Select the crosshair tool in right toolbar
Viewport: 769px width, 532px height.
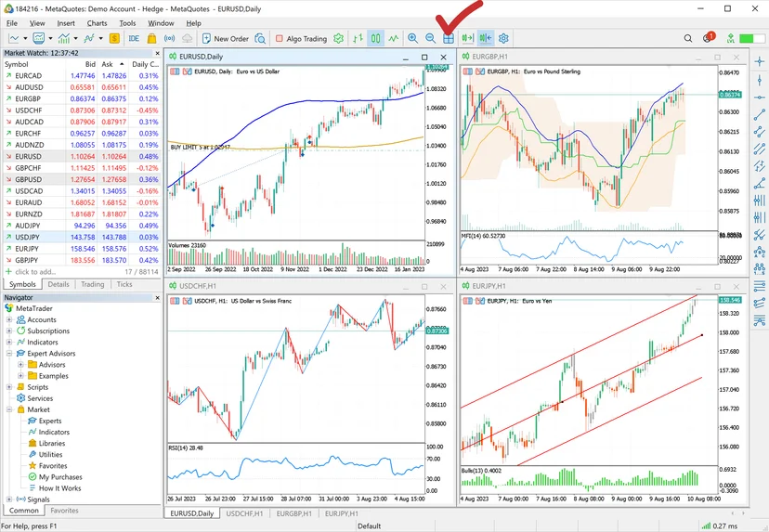click(759, 61)
